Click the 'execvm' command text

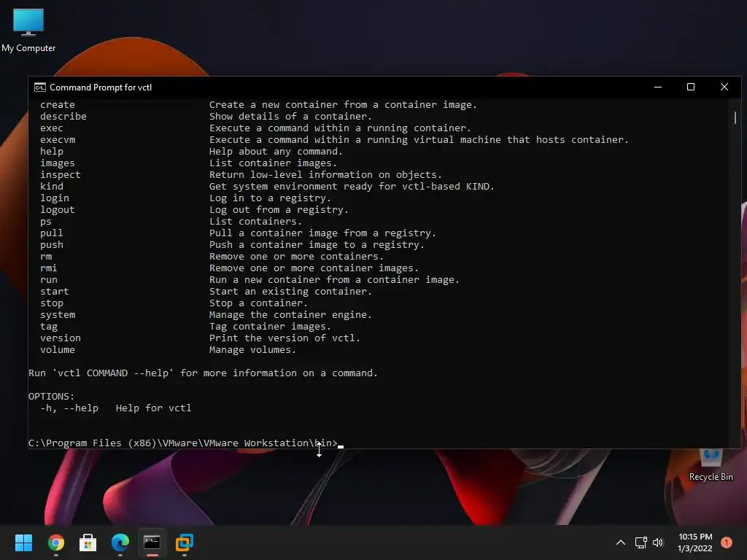pyautogui.click(x=58, y=139)
